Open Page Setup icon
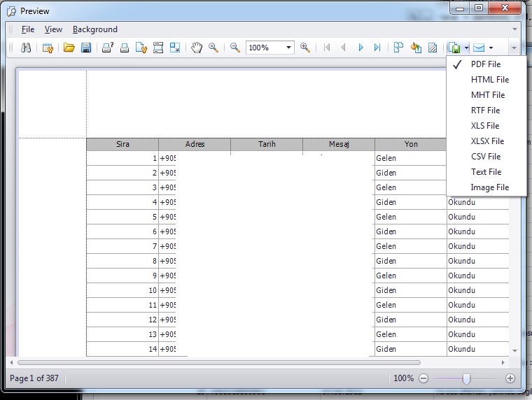Screen dimensions: 532x400 141,48
